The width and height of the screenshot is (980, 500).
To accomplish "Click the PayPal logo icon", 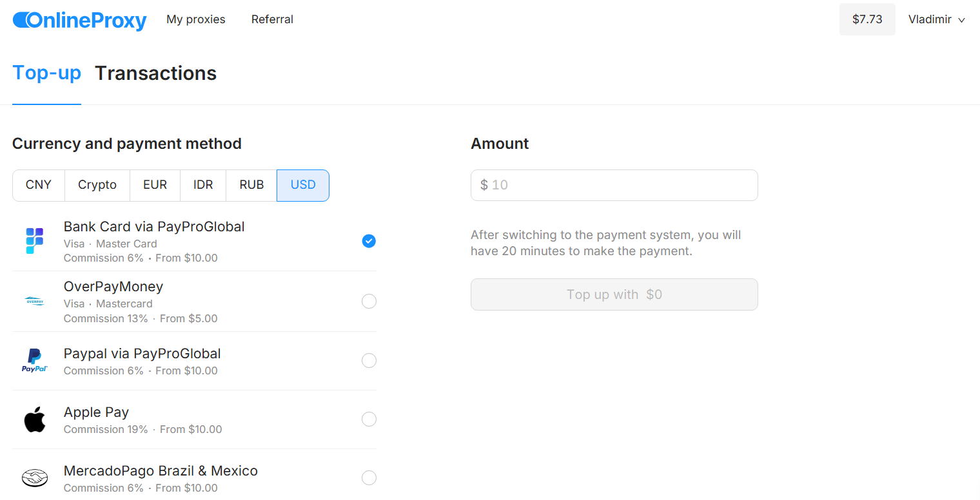I will point(35,360).
